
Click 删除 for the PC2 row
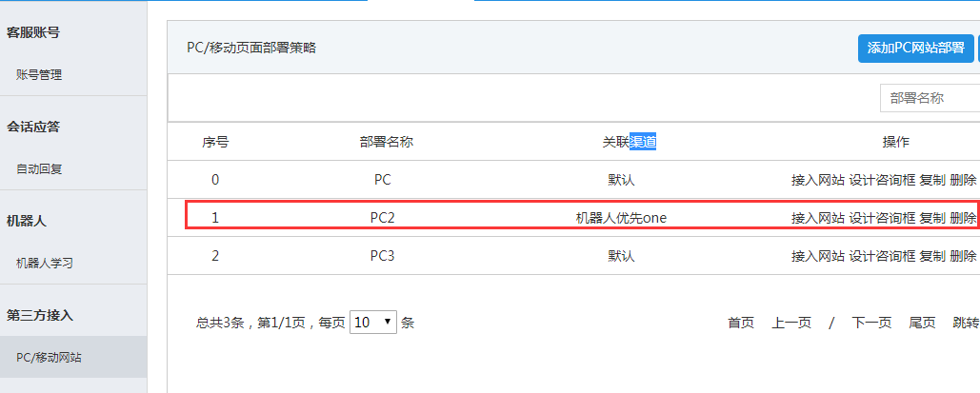tap(963, 218)
